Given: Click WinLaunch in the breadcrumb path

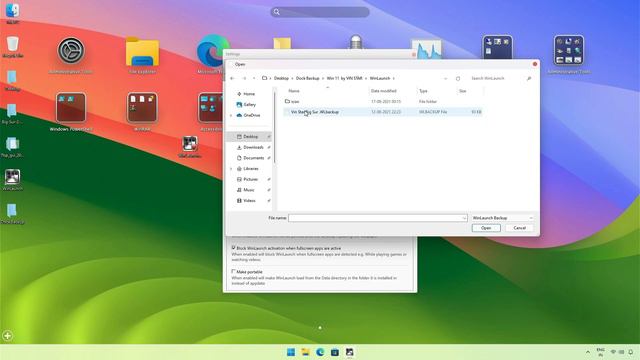Looking at the screenshot, I should [x=380, y=78].
